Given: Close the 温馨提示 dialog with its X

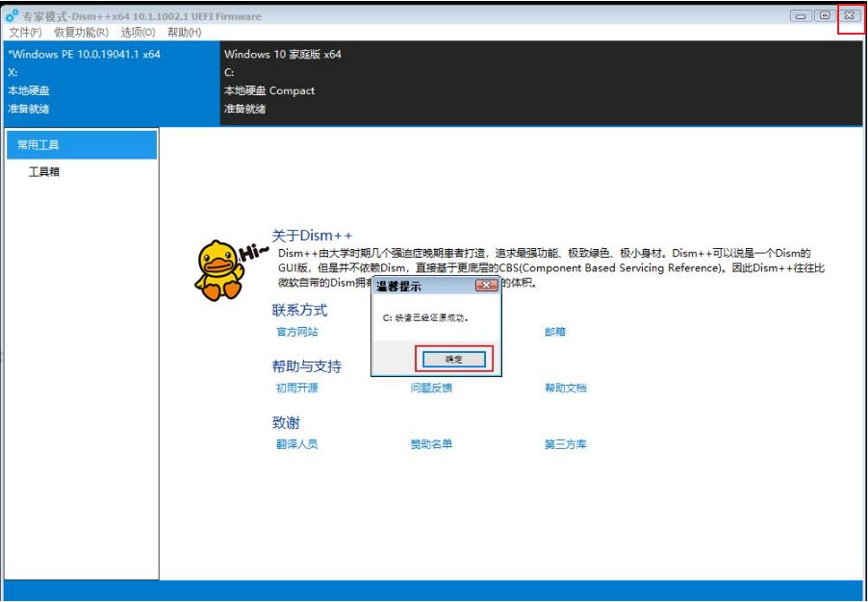Looking at the screenshot, I should point(487,286).
